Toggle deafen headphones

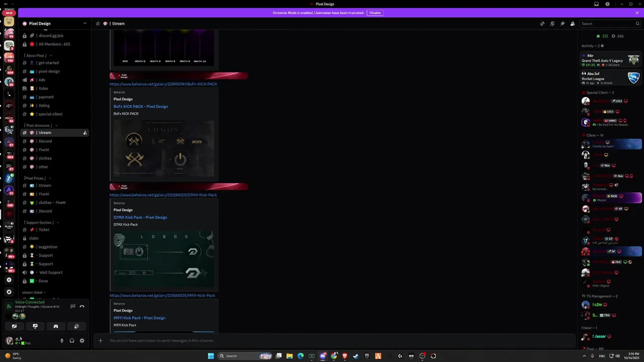point(72,340)
